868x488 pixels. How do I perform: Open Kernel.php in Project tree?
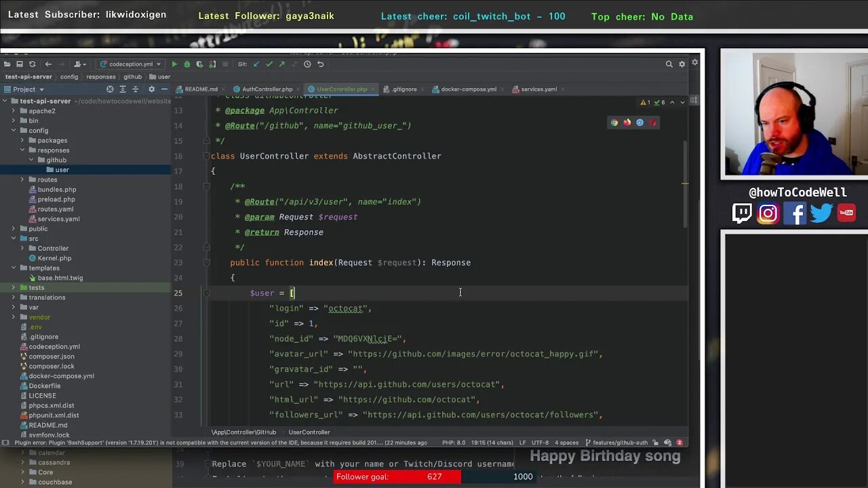click(x=54, y=258)
